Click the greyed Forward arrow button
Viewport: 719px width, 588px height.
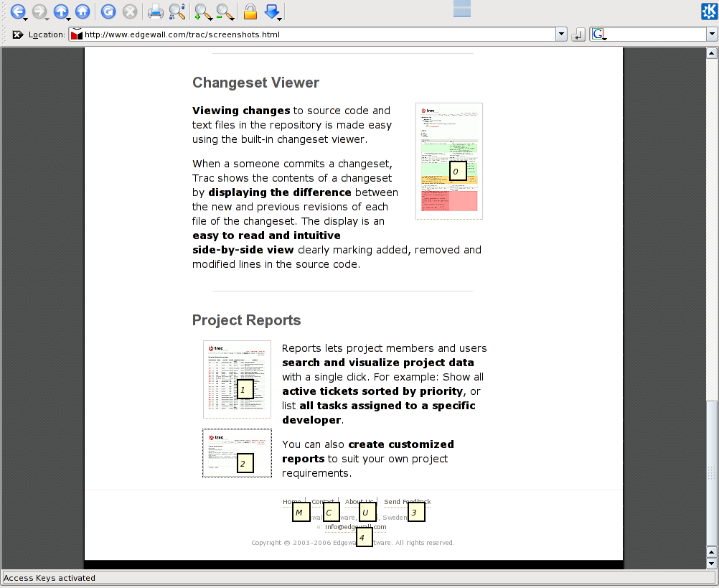(x=39, y=11)
